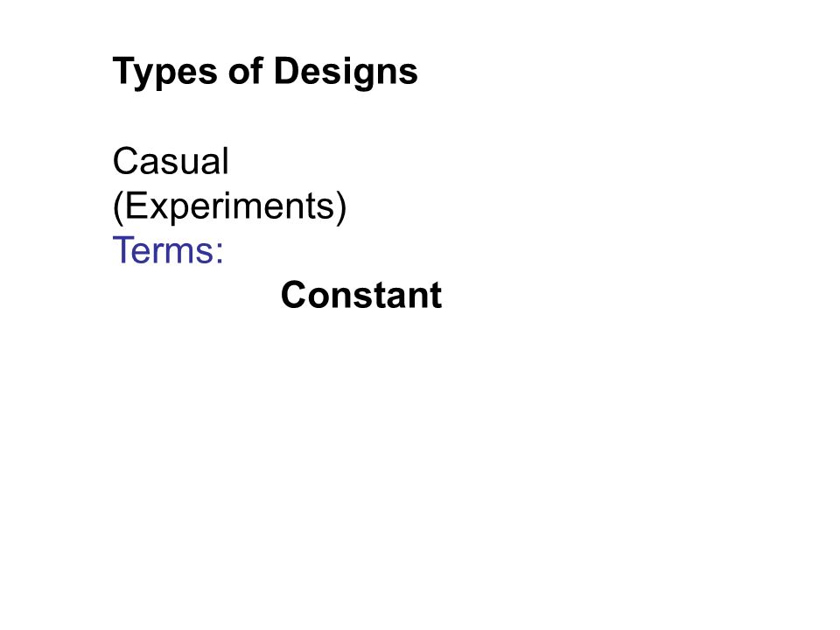This screenshot has height=630, width=840.
Task: Click empty white area below Constant
Action: point(361,429)
